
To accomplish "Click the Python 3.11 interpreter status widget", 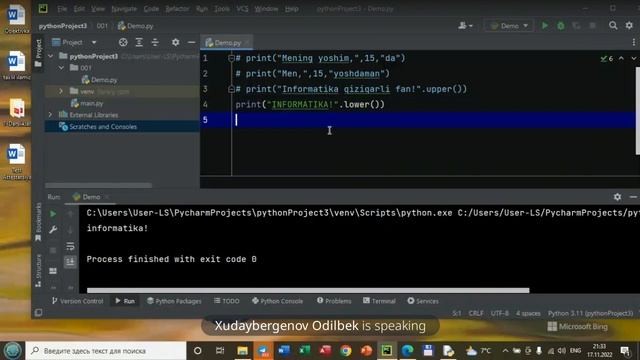I will point(590,313).
